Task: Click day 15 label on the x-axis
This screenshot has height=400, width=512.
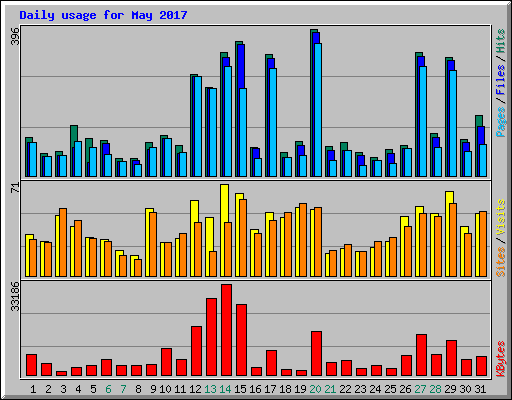Action: [x=240, y=389]
